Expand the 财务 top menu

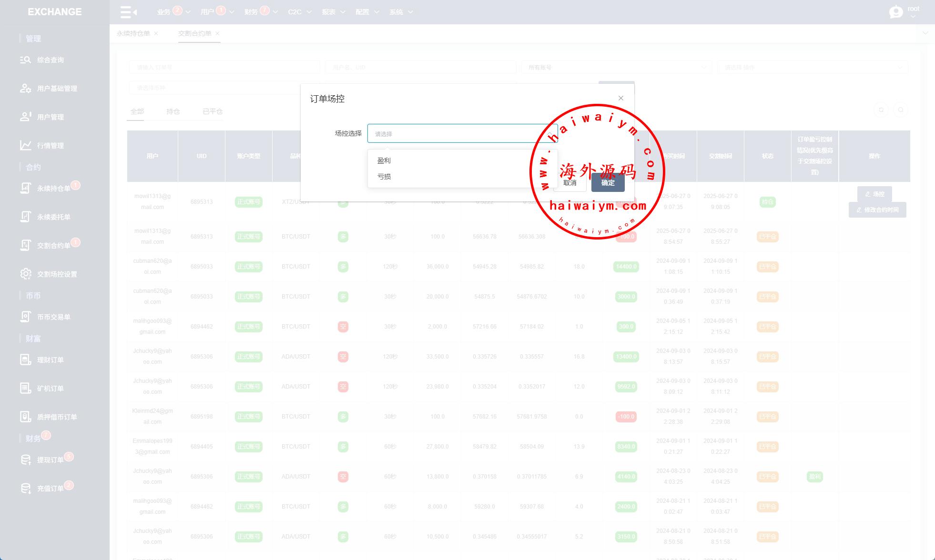click(251, 12)
